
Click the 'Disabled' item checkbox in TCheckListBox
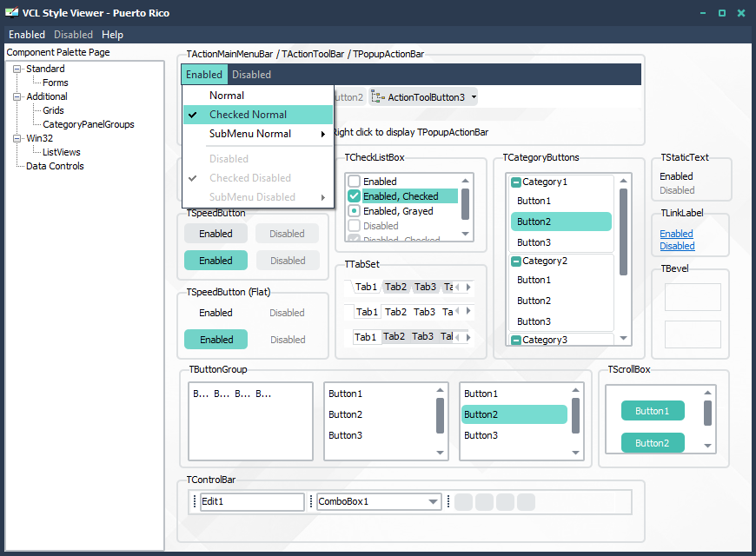(x=354, y=226)
